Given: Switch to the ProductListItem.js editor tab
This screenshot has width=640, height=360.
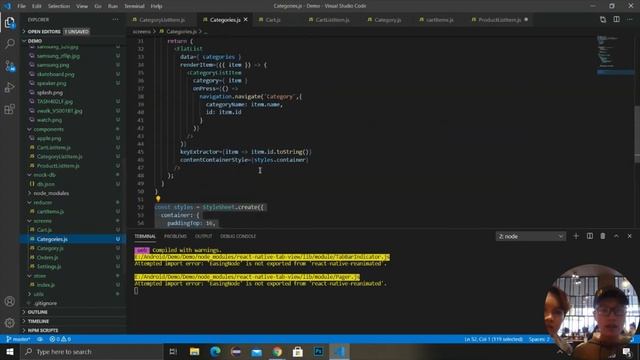Looking at the screenshot, I should point(500,20).
